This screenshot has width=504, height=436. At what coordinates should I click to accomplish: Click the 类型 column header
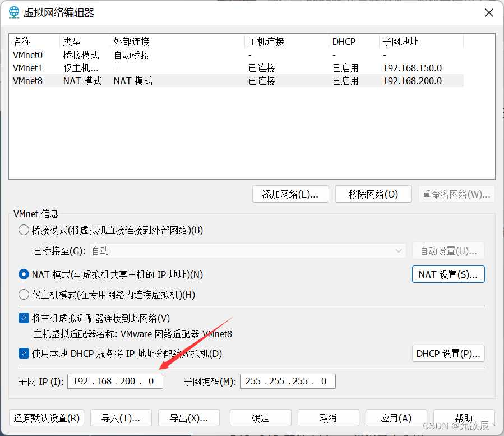pyautogui.click(x=85, y=42)
